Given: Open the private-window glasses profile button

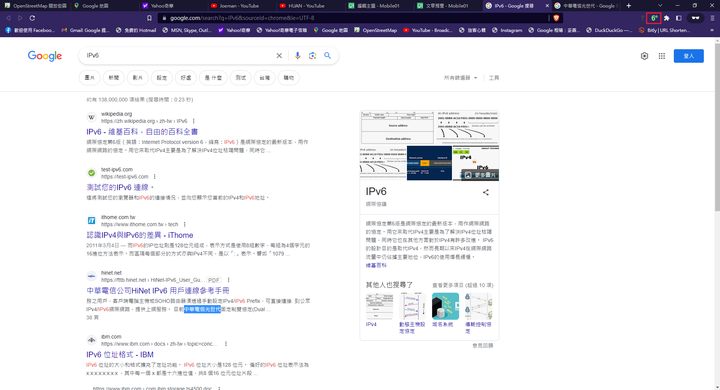Looking at the screenshot, I should [x=695, y=18].
